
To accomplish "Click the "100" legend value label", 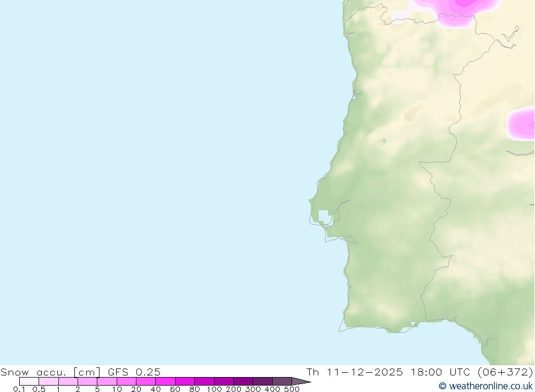I will (215, 389).
